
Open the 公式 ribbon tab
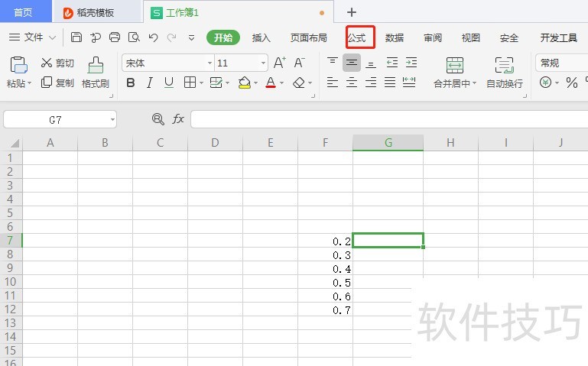(356, 37)
